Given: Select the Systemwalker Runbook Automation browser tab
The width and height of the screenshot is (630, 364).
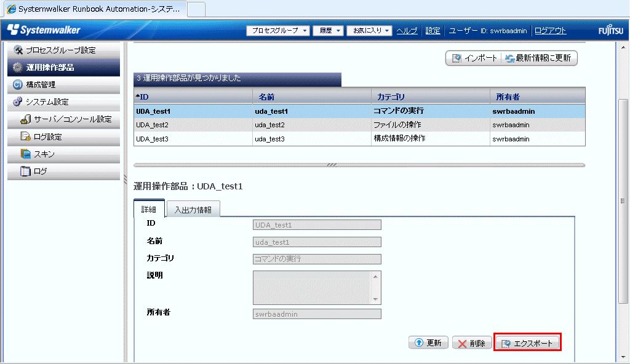Looking at the screenshot, I should click(x=94, y=9).
